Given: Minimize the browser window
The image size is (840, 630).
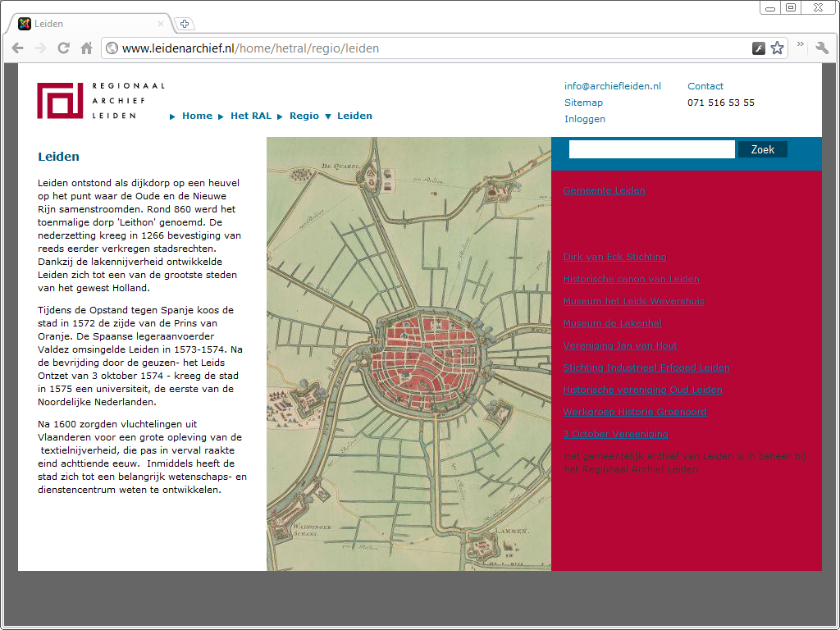Looking at the screenshot, I should [x=770, y=8].
